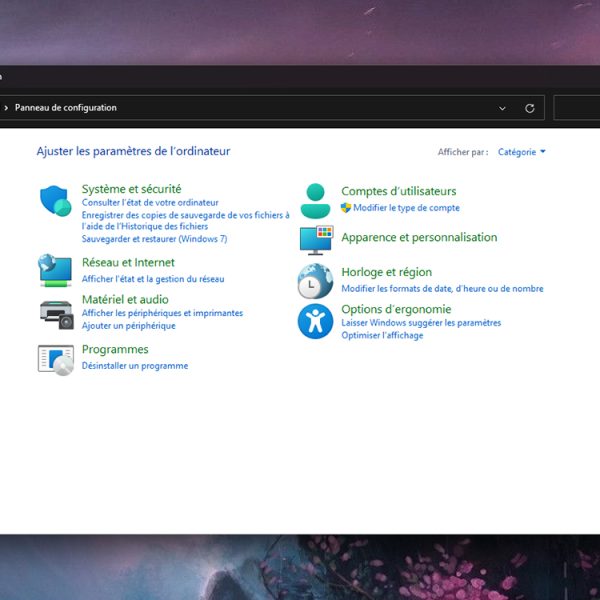Click Désinstaller un programme
Image resolution: width=600 pixels, height=600 pixels.
(135, 366)
